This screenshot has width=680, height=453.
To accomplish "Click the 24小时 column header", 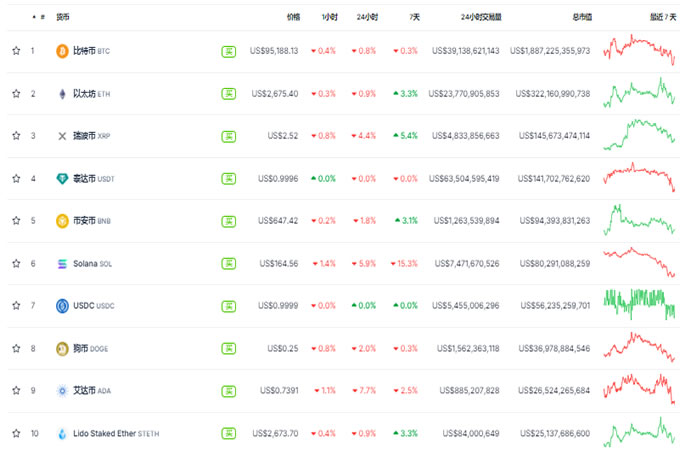I will pyautogui.click(x=364, y=17).
